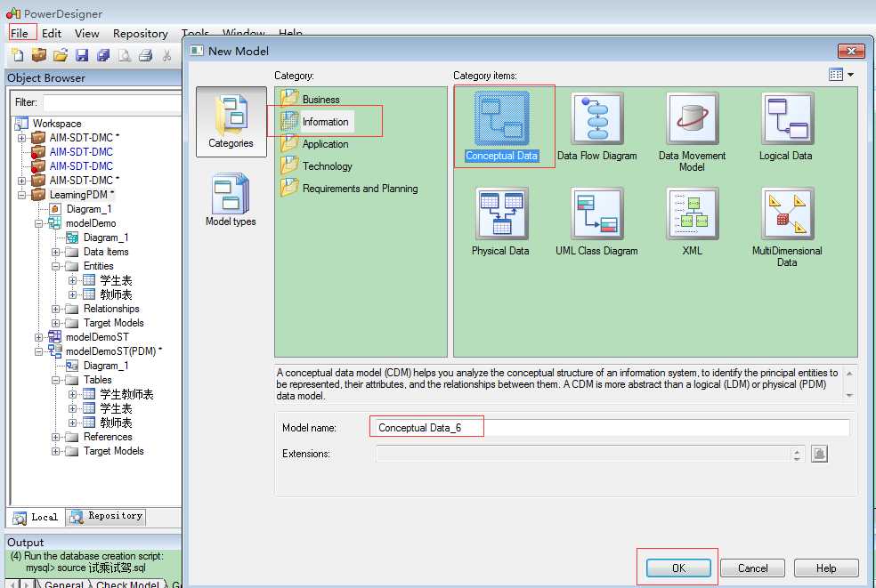Click the select extensions icon button
Viewport: 876px width, 588px height.
point(819,454)
